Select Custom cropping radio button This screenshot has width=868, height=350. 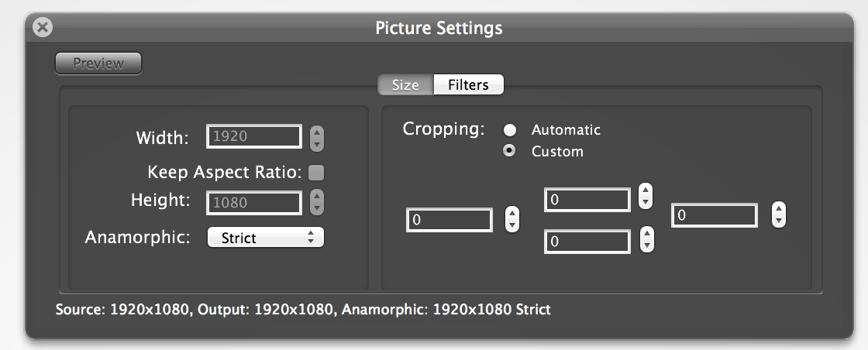click(509, 151)
